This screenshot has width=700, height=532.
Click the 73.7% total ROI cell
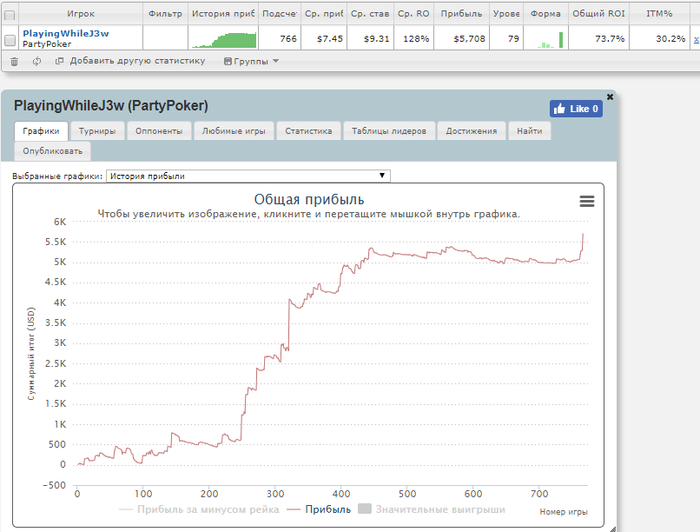[x=599, y=38]
